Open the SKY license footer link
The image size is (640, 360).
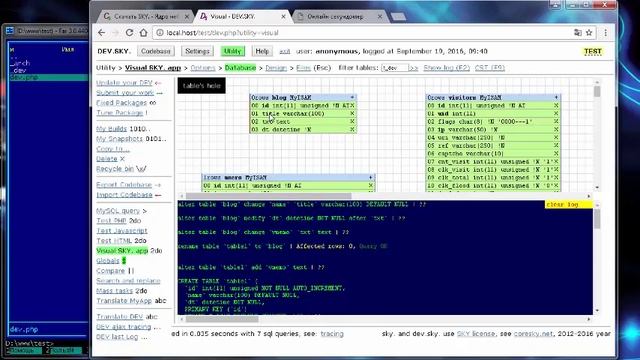(476, 334)
